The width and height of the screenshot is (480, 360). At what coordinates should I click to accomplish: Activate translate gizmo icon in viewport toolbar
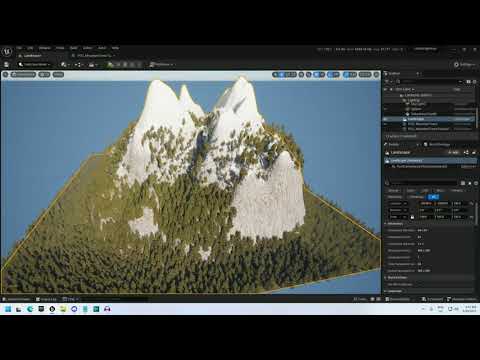coord(282,75)
